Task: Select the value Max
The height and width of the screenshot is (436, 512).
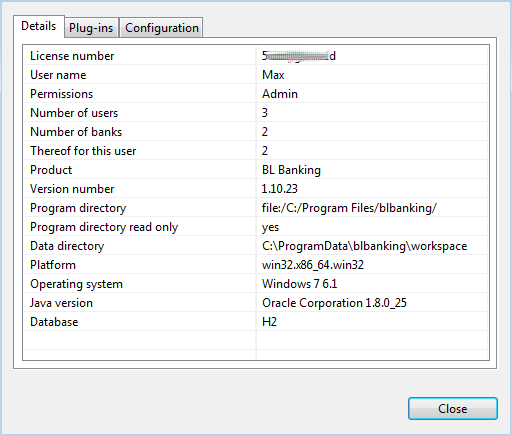Action: (273, 75)
